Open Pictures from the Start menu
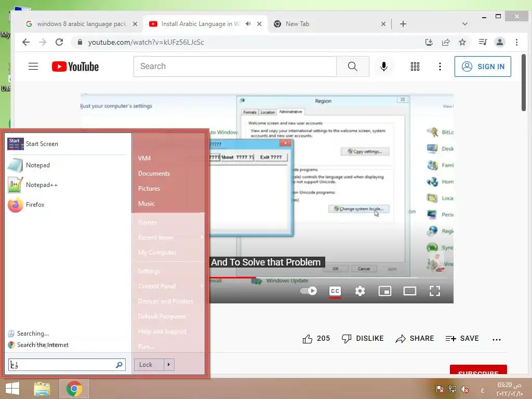The width and height of the screenshot is (532, 399). (149, 189)
